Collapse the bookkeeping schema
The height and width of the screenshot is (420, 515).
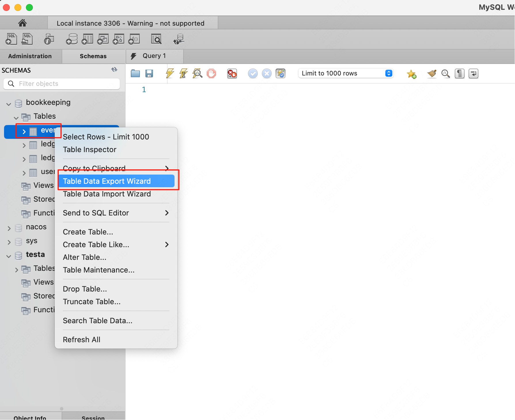(8, 104)
